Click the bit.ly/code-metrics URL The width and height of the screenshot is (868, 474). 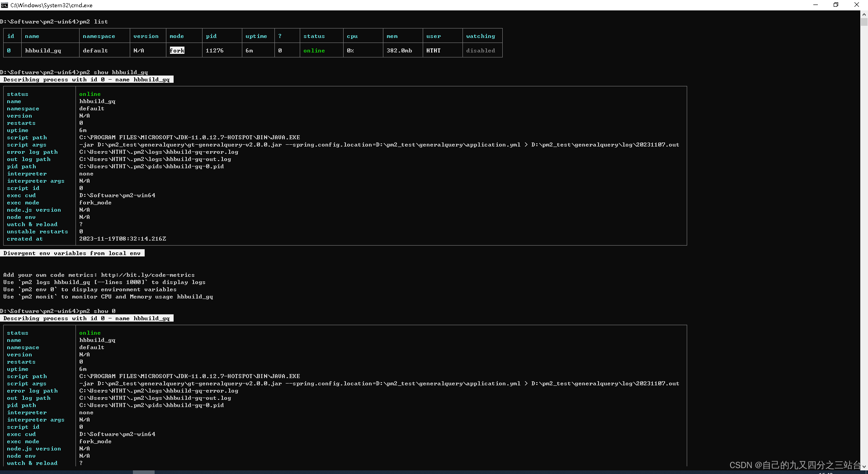(x=148, y=275)
